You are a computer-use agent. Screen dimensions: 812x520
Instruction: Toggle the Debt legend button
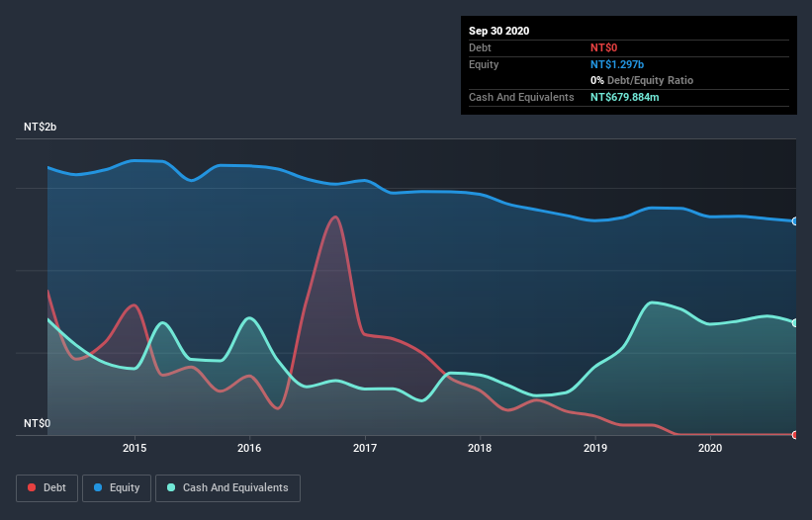[47, 488]
